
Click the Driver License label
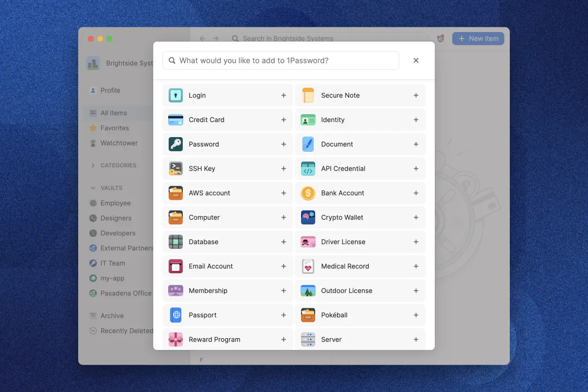pyautogui.click(x=343, y=242)
